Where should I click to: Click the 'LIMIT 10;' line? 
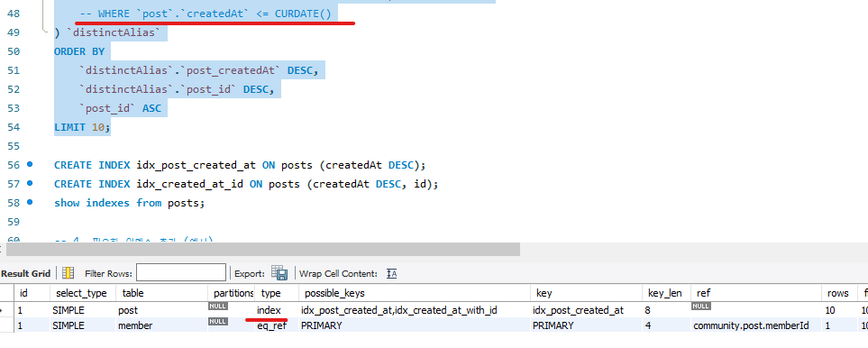pos(83,127)
